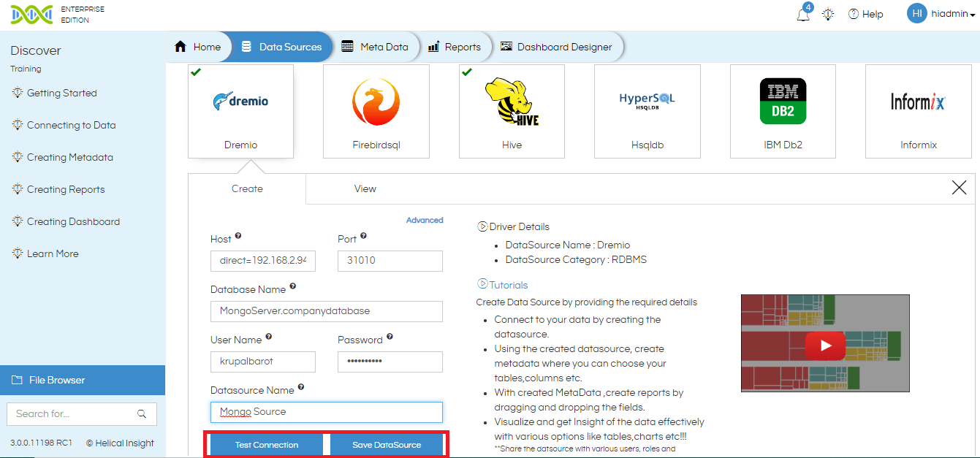Image resolution: width=980 pixels, height=458 pixels.
Task: Click the User Name help icon
Action: 269,337
